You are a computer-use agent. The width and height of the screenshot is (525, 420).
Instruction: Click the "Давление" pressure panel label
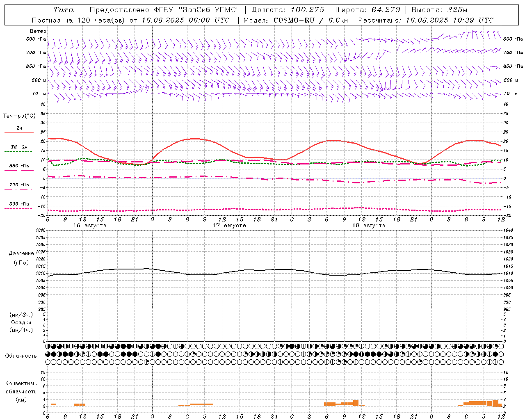[21, 253]
